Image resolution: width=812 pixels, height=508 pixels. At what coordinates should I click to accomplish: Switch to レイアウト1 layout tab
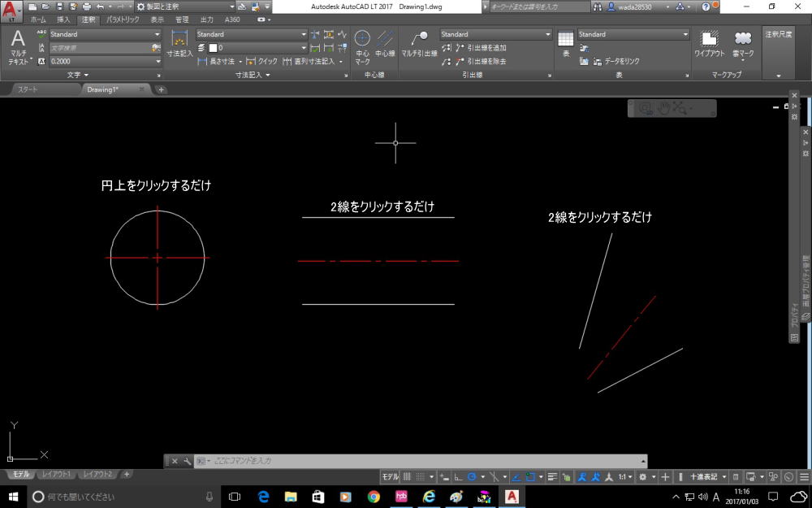point(56,475)
